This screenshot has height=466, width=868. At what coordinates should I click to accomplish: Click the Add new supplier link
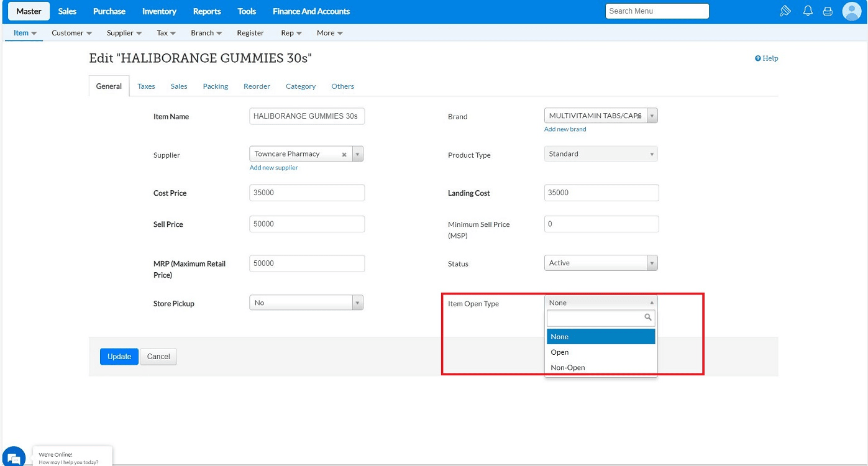point(273,168)
